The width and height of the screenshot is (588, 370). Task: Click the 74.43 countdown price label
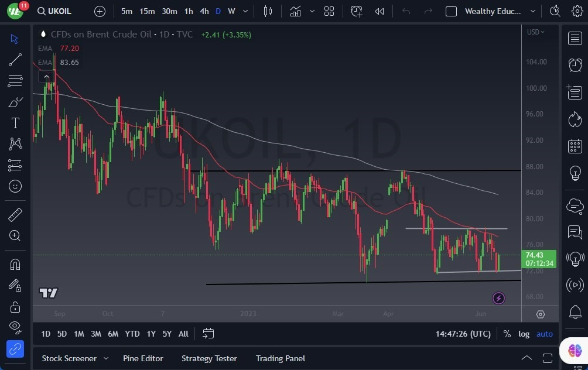[538, 258]
